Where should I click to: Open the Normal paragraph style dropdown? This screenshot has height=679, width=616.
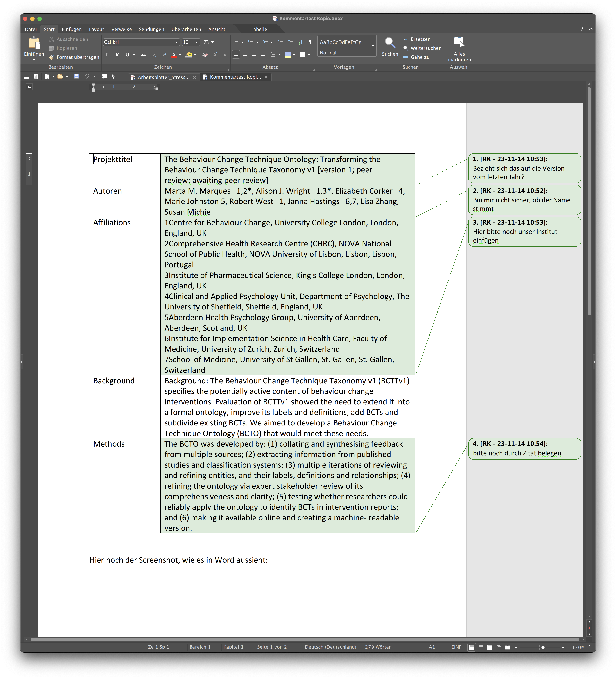coord(373,46)
